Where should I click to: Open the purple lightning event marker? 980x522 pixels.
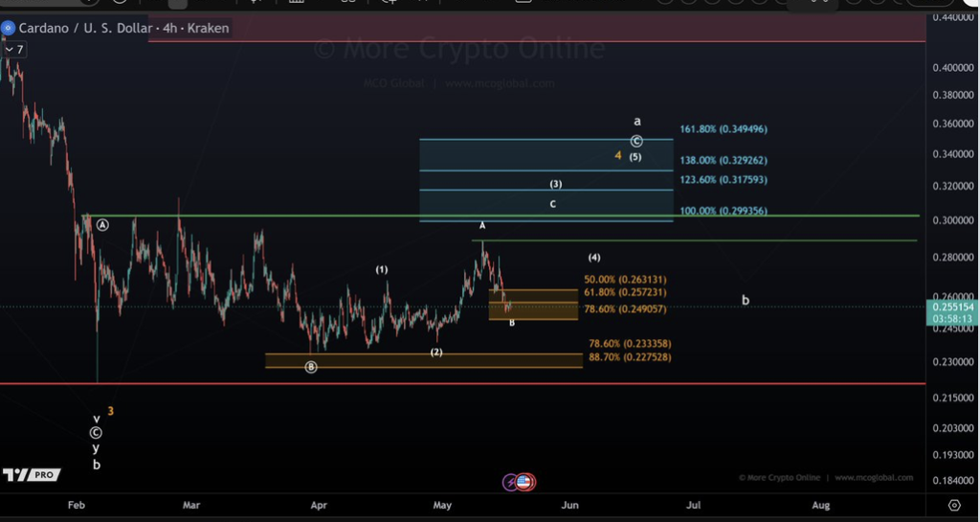tap(511, 482)
